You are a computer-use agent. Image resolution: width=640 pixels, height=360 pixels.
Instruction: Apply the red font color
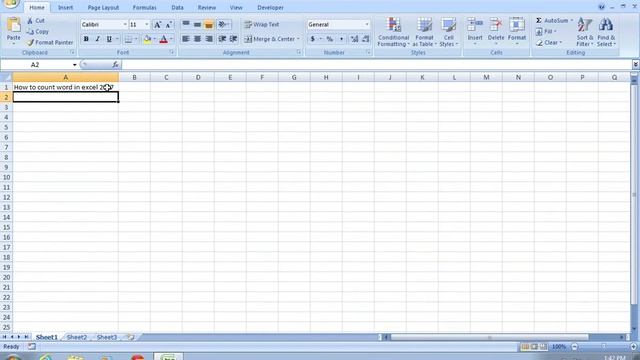(x=164, y=39)
